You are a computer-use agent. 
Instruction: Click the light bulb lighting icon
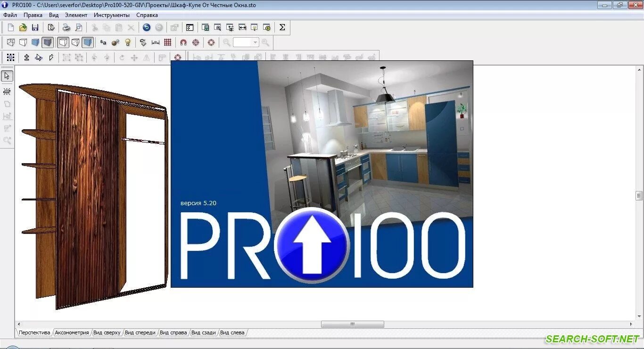128,42
